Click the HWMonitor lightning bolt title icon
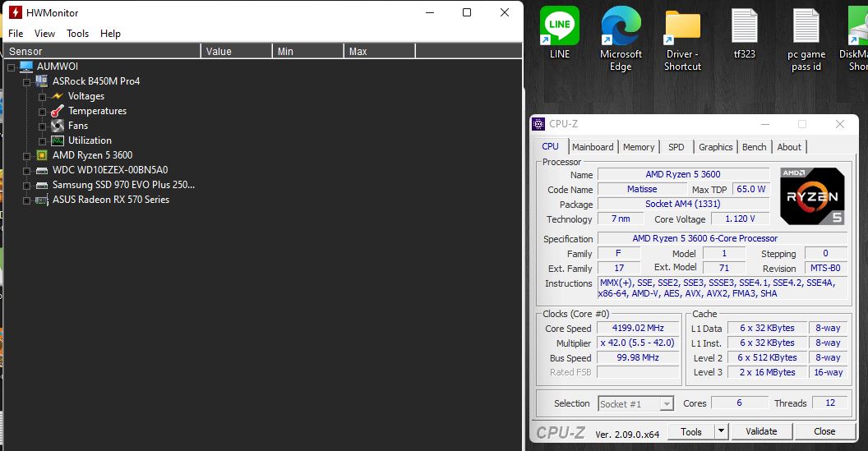This screenshot has width=868, height=451. [16, 12]
